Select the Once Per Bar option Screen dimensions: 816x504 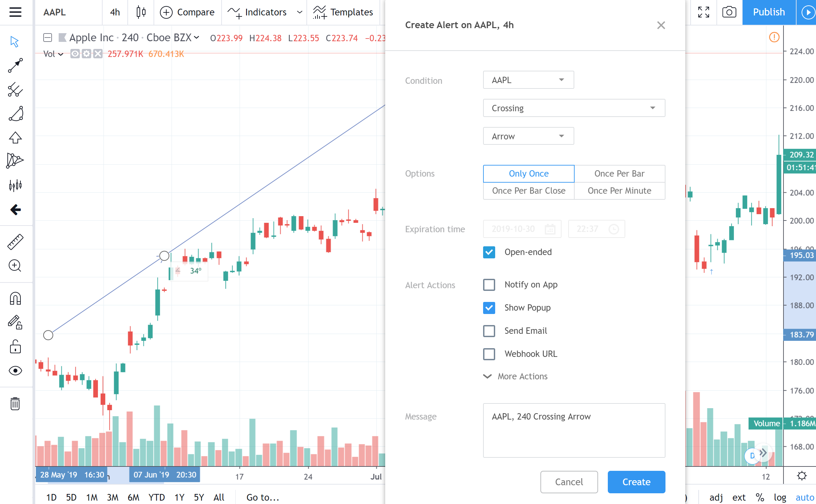point(619,174)
